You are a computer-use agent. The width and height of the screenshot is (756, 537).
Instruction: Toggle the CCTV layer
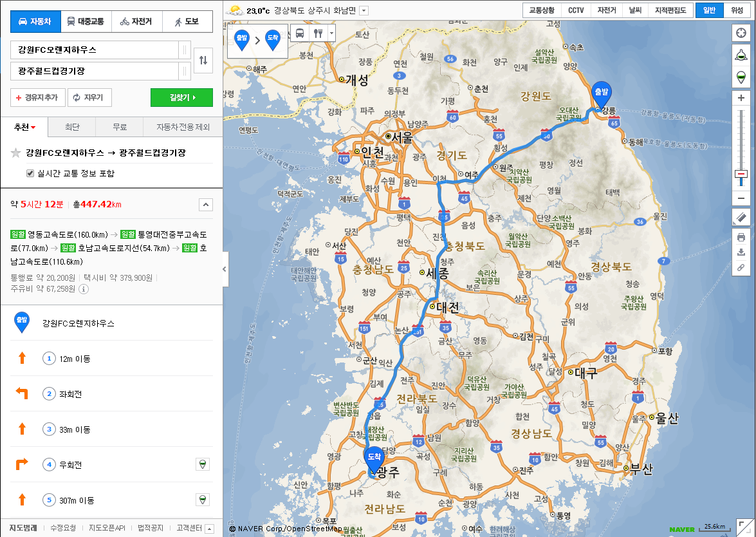(576, 10)
